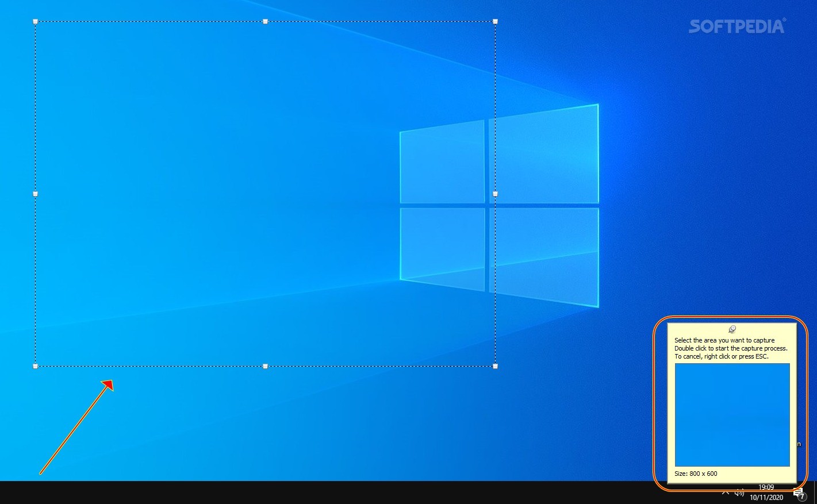
Task: Click the top-right handle of the selection
Action: click(495, 21)
